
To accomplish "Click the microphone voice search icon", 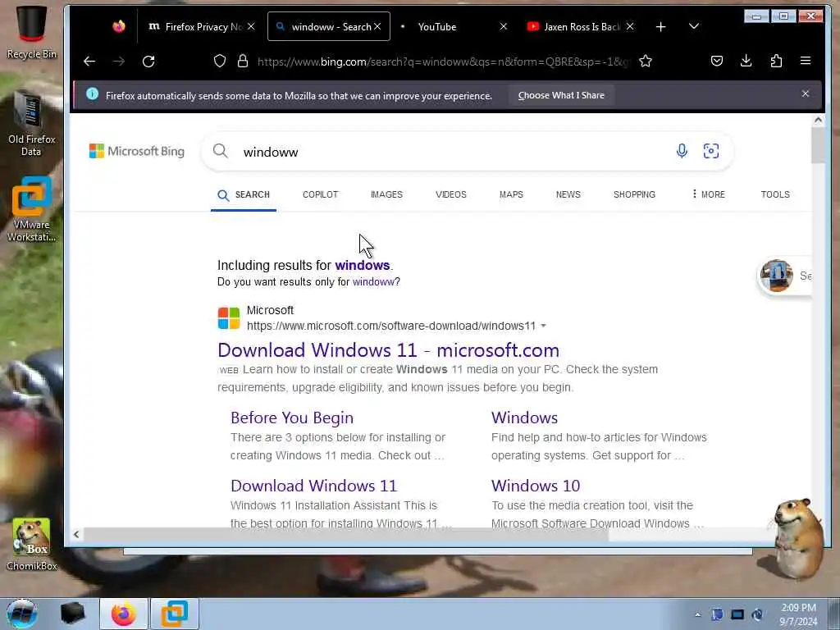I will 682,151.
